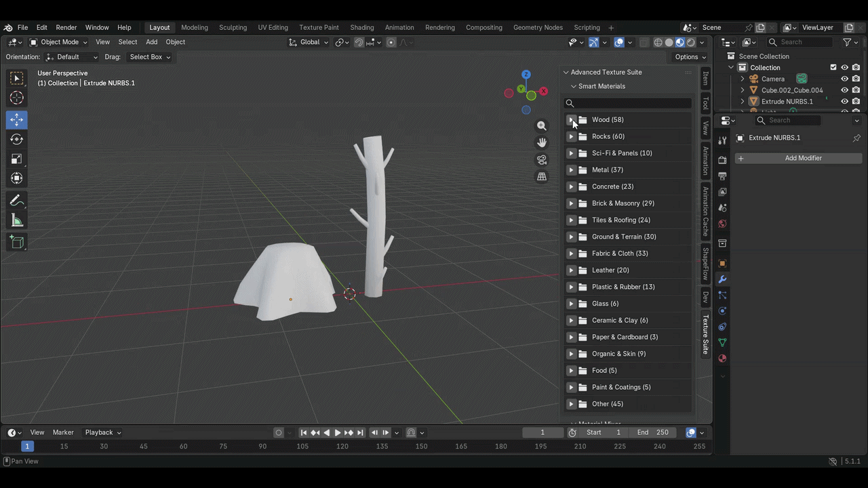The image size is (868, 488).
Task: Open the Global orientation dropdown
Action: pos(309,42)
